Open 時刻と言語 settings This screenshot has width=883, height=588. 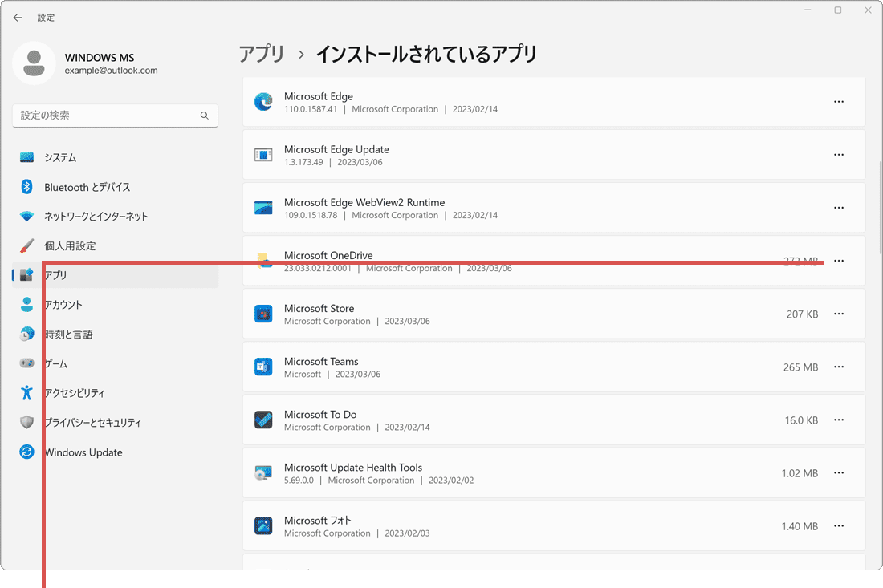tap(115, 335)
